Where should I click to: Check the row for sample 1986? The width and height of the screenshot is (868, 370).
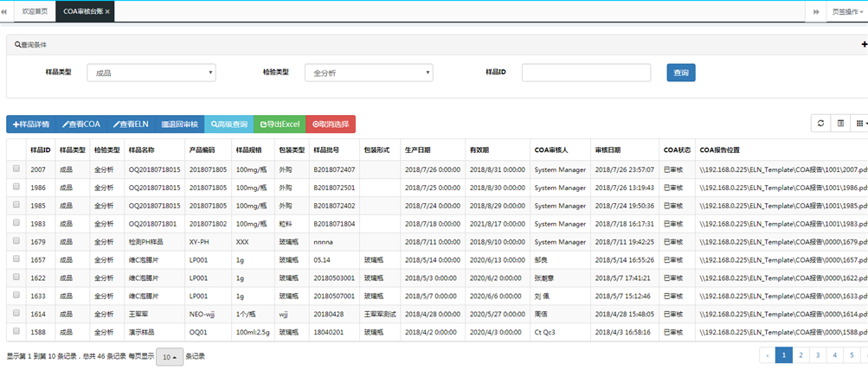16,188
